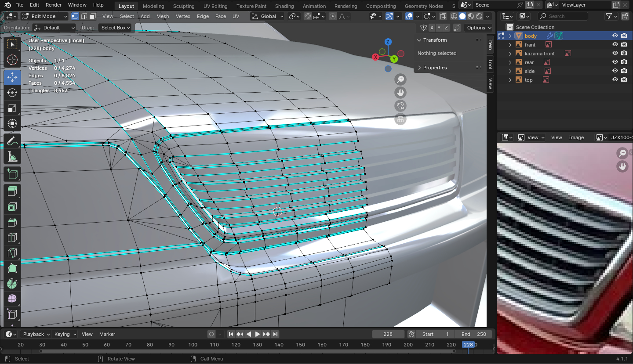This screenshot has height=364, width=633.
Task: Activate the Loop Cut tool
Action: pos(12,238)
